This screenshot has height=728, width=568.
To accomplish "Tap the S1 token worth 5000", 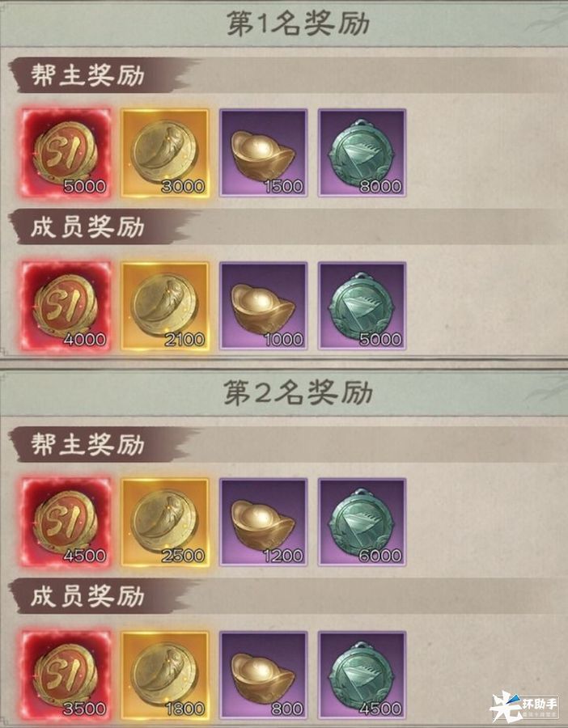I will (66, 153).
